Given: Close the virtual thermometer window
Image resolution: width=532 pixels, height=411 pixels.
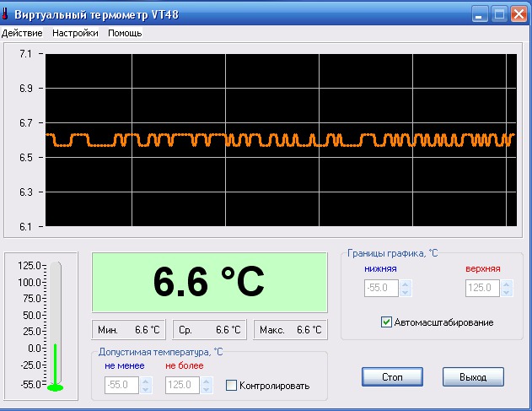Looking at the screenshot, I should point(519,14).
